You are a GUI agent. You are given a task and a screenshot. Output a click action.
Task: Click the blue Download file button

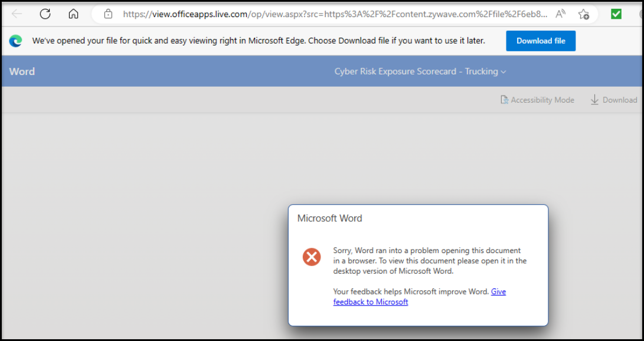tap(541, 41)
